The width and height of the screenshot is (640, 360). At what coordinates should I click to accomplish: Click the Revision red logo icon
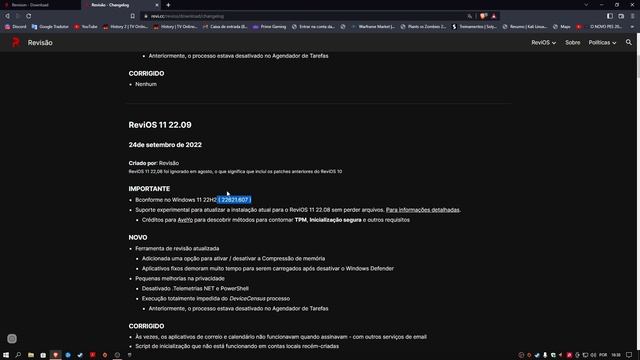point(16,42)
